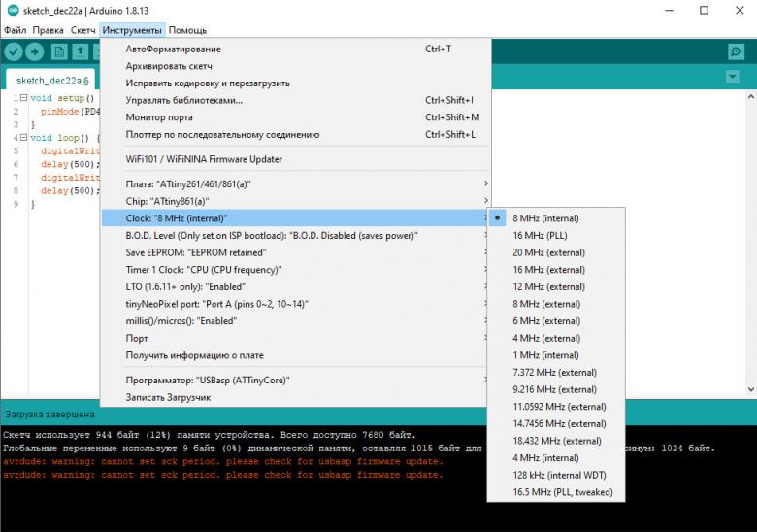
Task: Select 4 MHz (external) clock option
Action: pyautogui.click(x=556, y=339)
